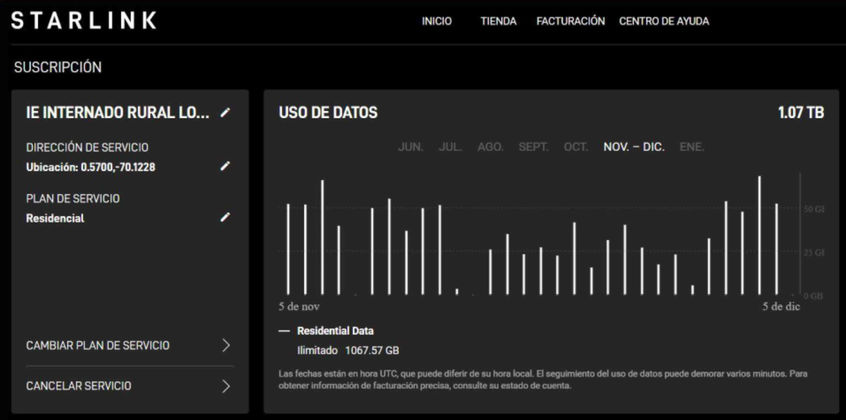Edit the Residencial service plan pencil
846x420 pixels.
[x=225, y=217]
